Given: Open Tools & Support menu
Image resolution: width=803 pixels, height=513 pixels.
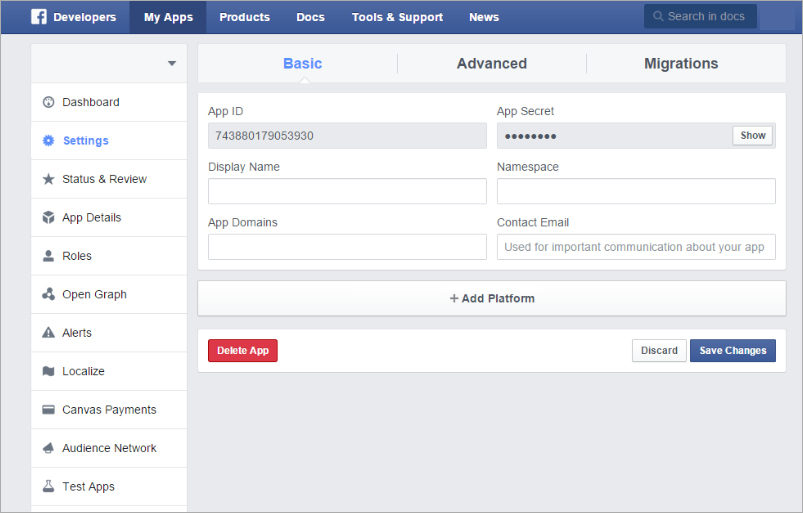Looking at the screenshot, I should coord(397,17).
